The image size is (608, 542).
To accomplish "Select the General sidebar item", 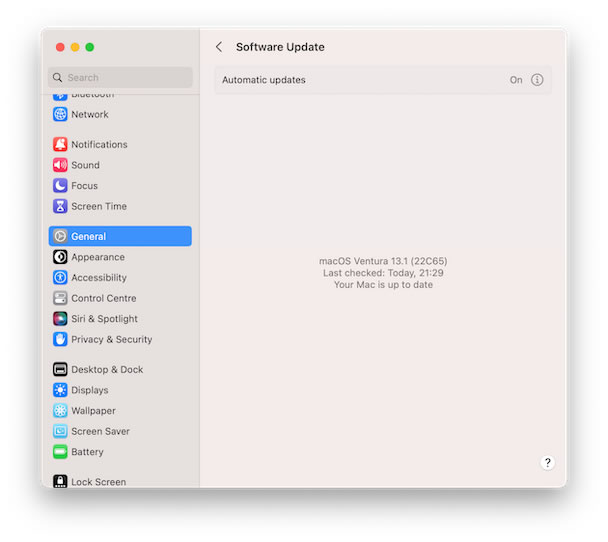I will point(120,236).
